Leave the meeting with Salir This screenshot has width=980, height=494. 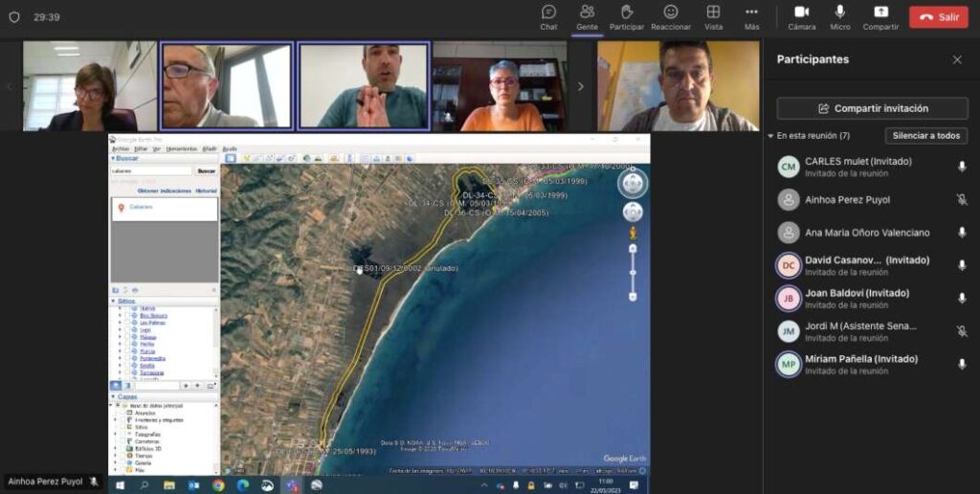click(938, 17)
